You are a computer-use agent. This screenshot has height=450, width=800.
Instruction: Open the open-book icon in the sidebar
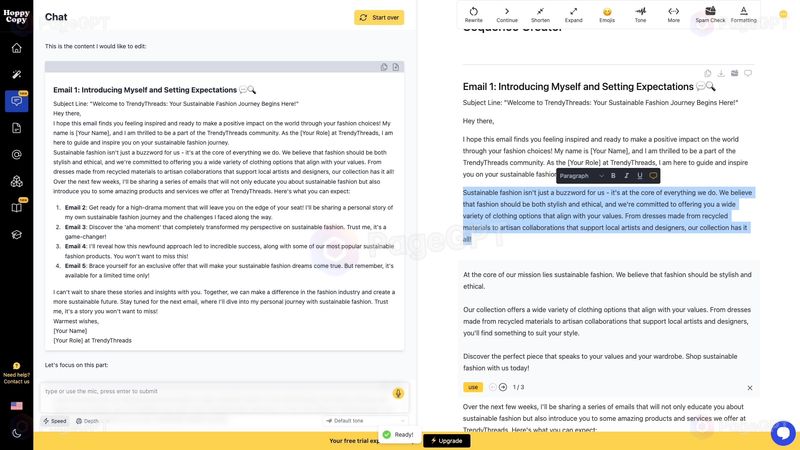click(16, 208)
